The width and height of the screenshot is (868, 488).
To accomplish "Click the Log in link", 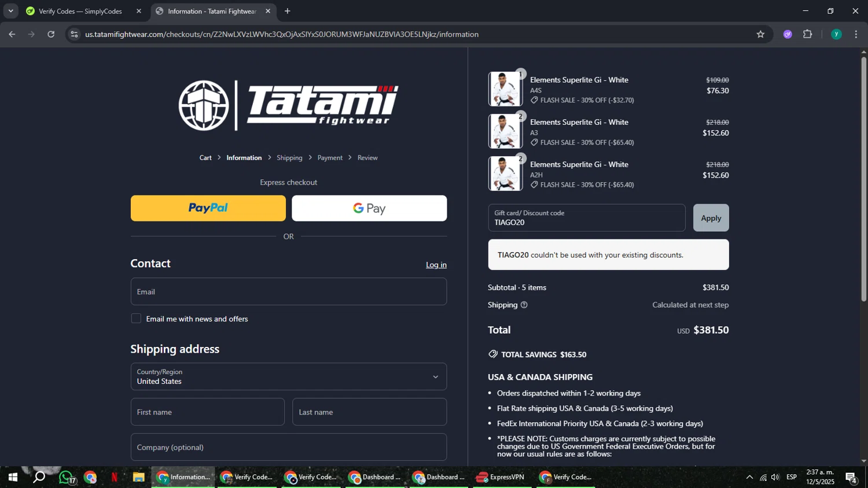I will 436,265.
